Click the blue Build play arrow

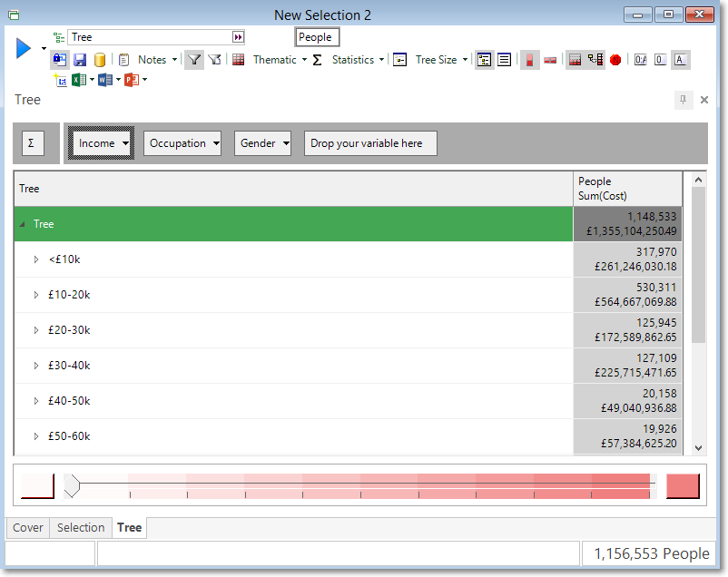point(24,48)
